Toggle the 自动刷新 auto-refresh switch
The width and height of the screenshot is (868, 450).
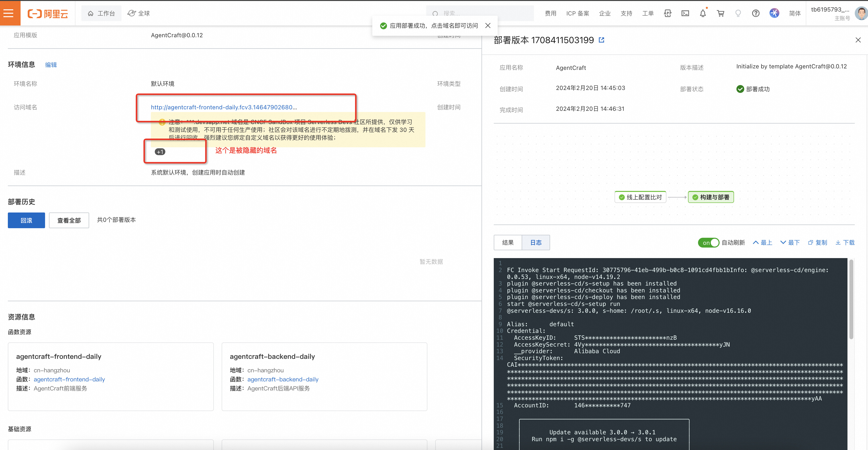click(708, 243)
